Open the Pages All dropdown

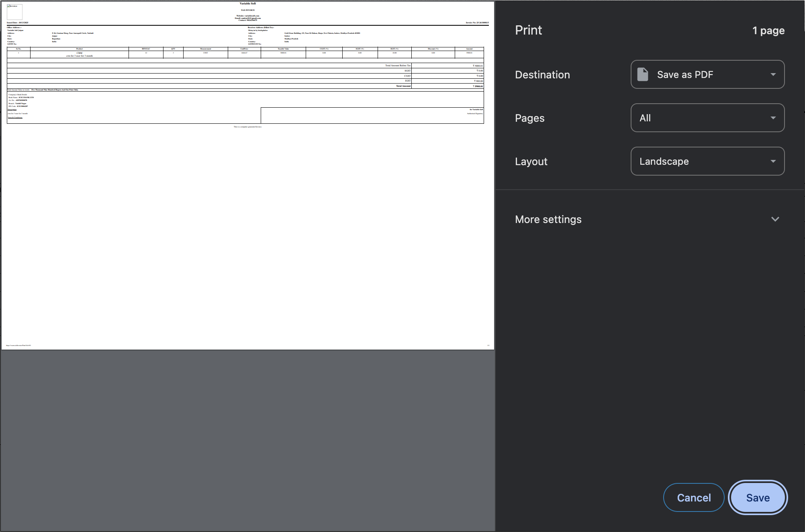[707, 118]
